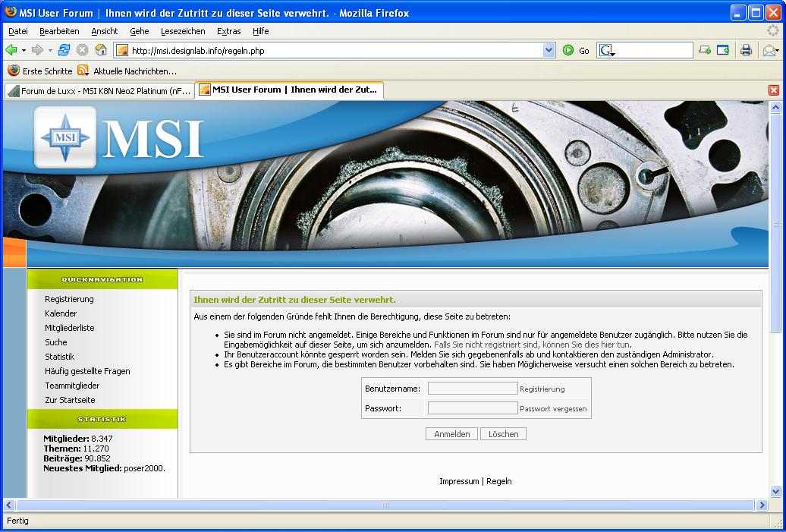786x532 pixels.
Task: Select the MSI User Forum tab
Action: [x=289, y=90]
